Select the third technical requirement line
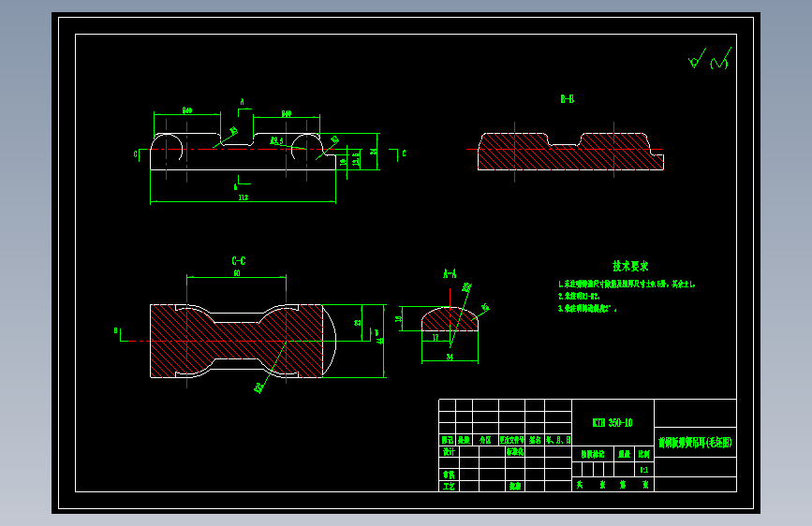The width and height of the screenshot is (812, 526). 587,308
